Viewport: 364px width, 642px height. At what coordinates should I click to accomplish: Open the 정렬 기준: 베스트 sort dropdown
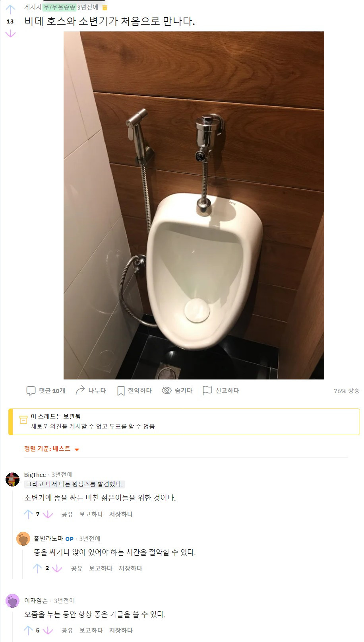(x=52, y=449)
